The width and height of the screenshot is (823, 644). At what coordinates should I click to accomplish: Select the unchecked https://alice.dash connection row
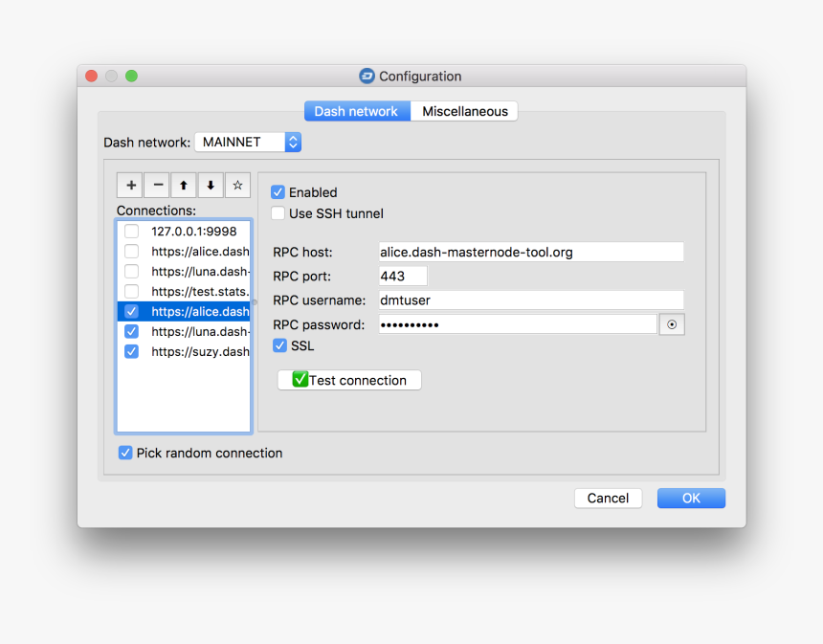[184, 252]
